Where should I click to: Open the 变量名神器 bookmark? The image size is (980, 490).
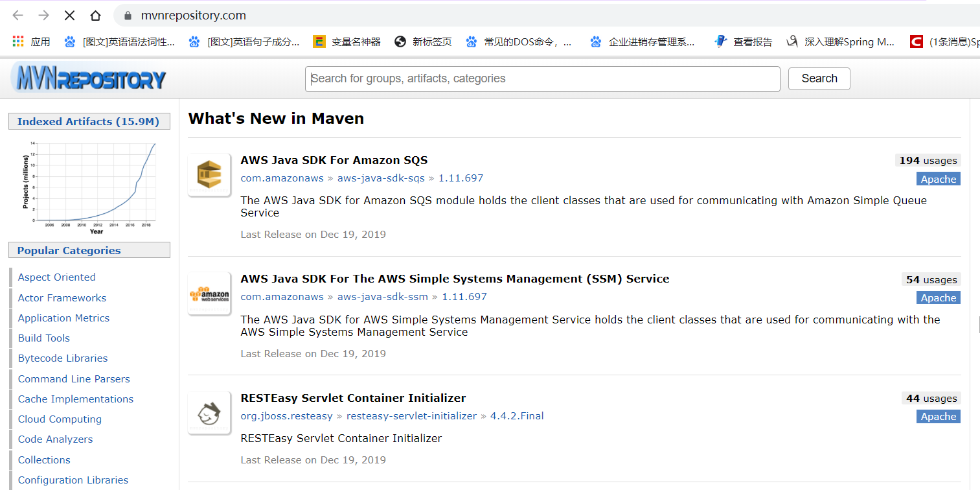coord(347,41)
